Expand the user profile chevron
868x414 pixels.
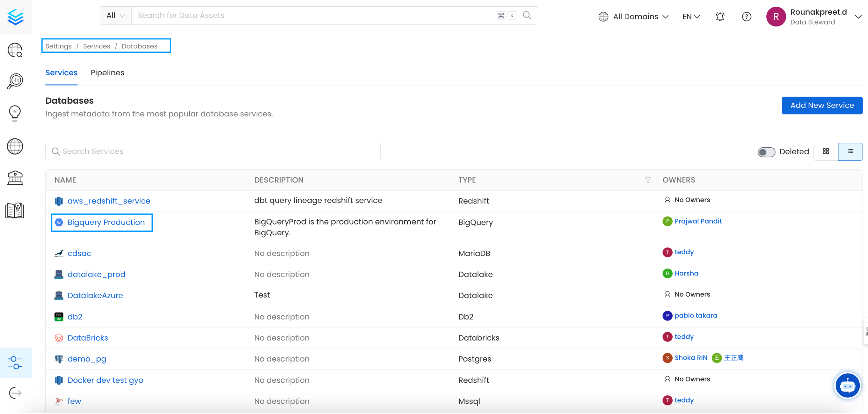coord(858,17)
